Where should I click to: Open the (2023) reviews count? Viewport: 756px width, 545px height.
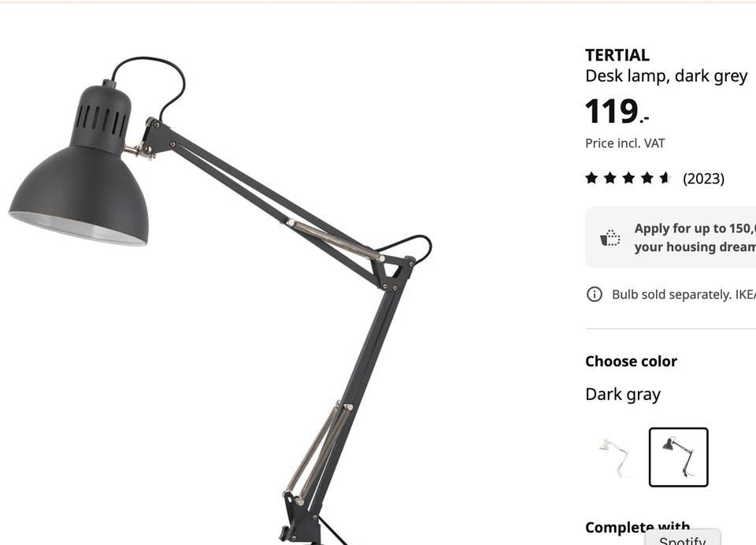coord(703,179)
